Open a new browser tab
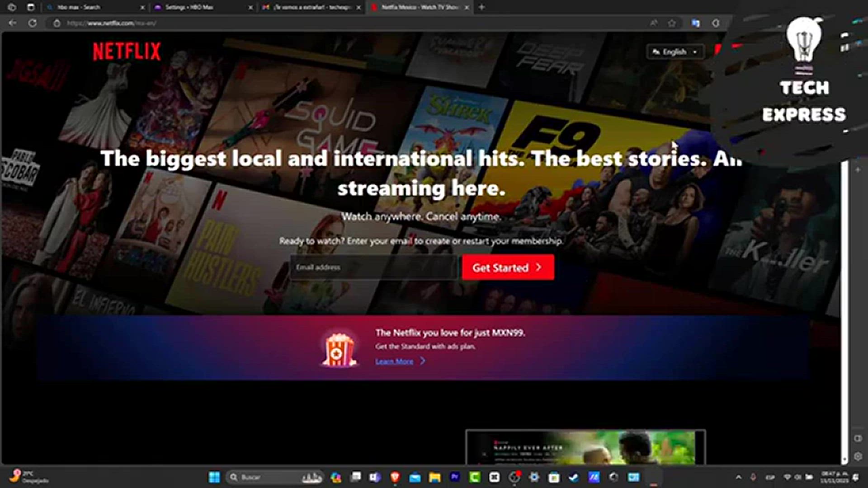The width and height of the screenshot is (868, 488). (481, 7)
